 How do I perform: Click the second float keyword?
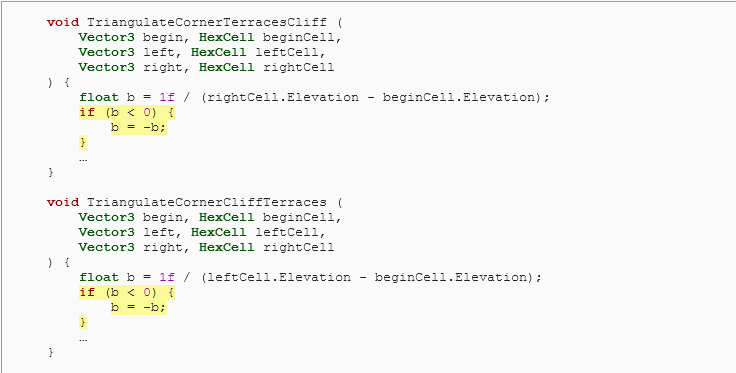click(99, 277)
